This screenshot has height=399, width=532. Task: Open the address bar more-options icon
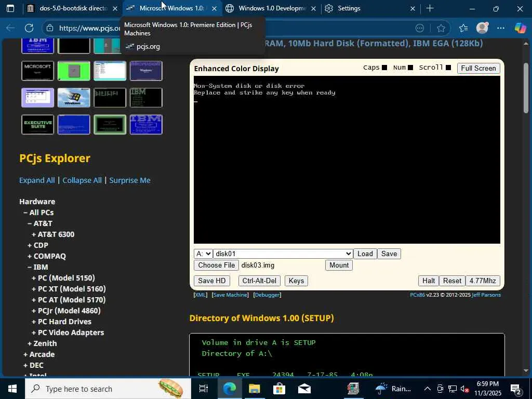pyautogui.click(x=420, y=28)
